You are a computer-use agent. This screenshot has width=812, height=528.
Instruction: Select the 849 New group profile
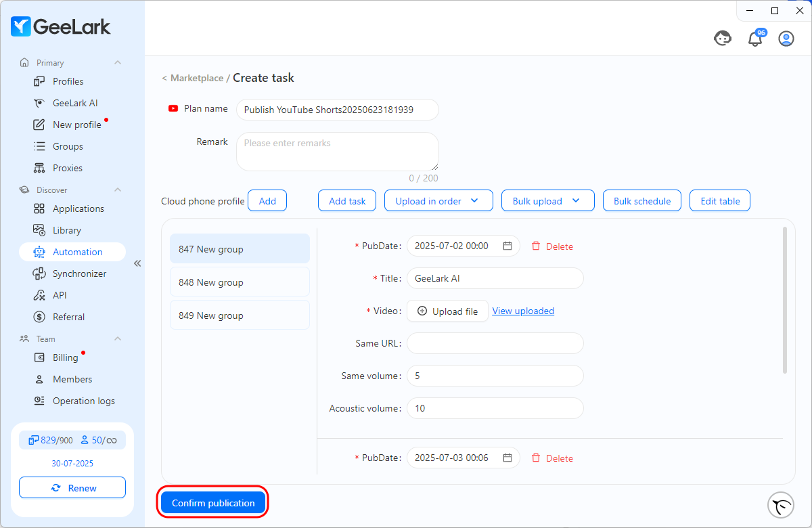point(240,315)
